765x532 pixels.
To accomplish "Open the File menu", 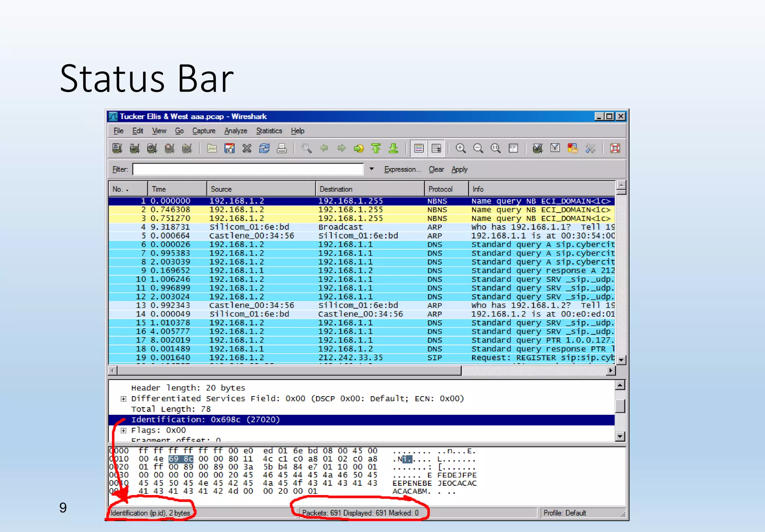I will 118,131.
